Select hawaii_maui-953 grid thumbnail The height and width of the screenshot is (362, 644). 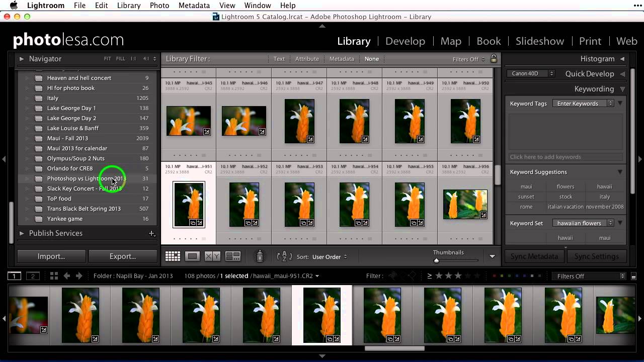click(299, 205)
